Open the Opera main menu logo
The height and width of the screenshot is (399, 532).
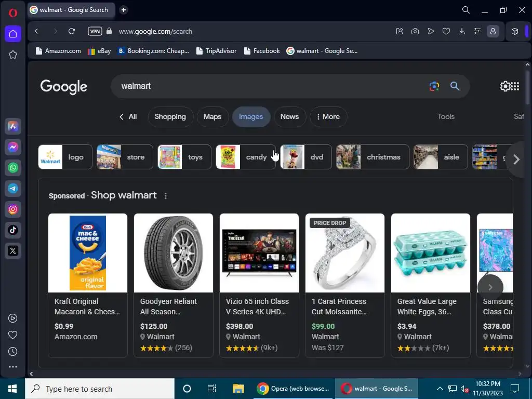tap(12, 13)
